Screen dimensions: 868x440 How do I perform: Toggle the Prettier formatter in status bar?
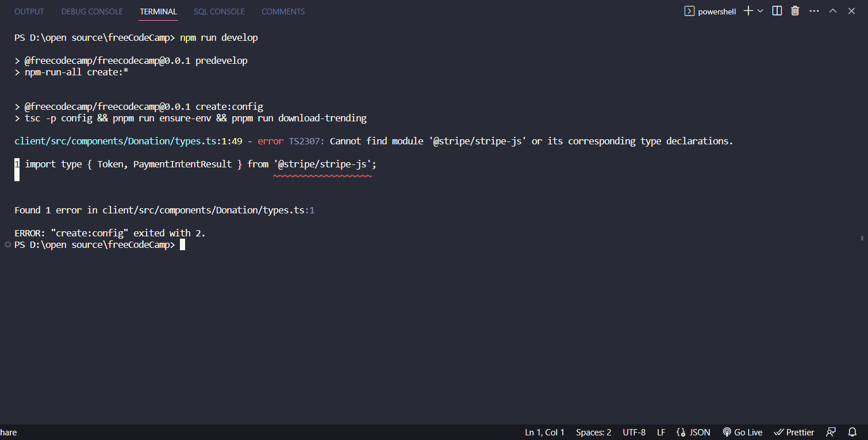click(794, 432)
